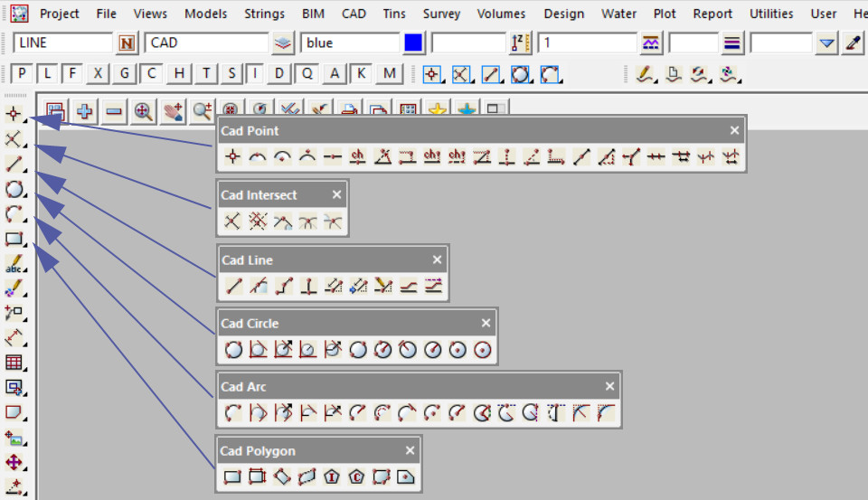
Task: Click the Cad text (abc) tool icon
Action: point(14,264)
